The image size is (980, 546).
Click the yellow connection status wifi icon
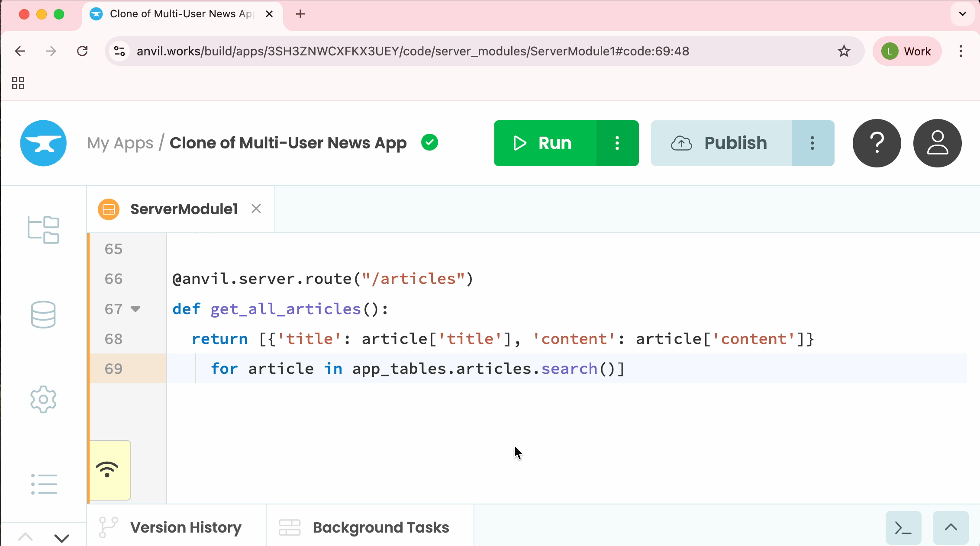[x=107, y=469]
